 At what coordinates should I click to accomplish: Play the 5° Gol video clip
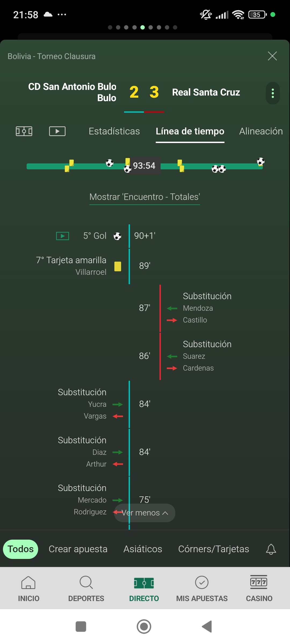pyautogui.click(x=63, y=236)
